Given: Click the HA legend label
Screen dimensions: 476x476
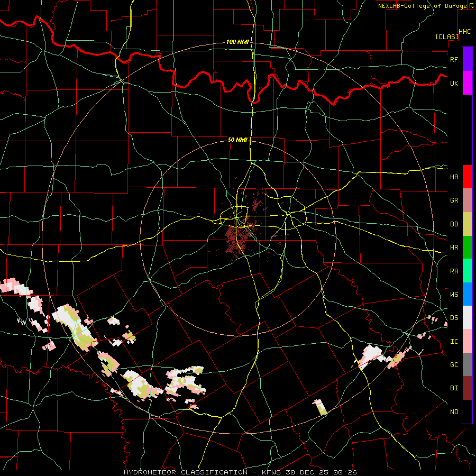Looking at the screenshot, I should [454, 177].
